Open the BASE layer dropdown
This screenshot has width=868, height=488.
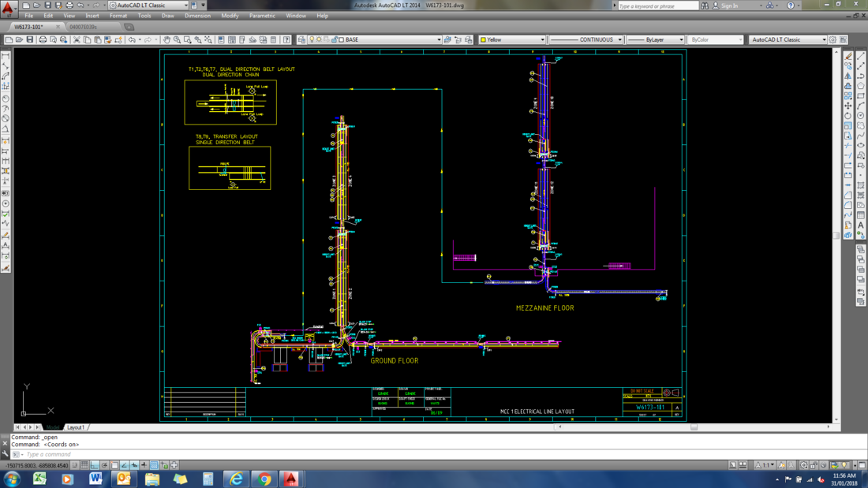tap(439, 40)
